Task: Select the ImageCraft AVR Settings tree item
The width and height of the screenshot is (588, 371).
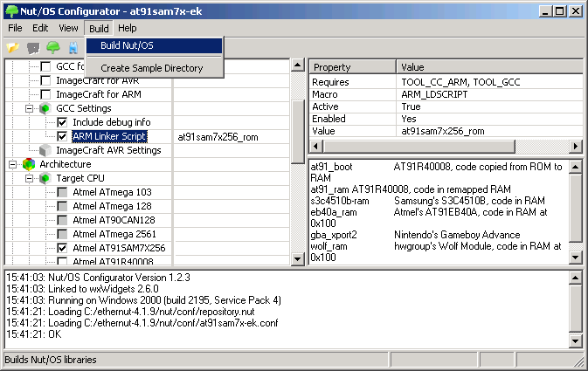Action: [x=108, y=150]
